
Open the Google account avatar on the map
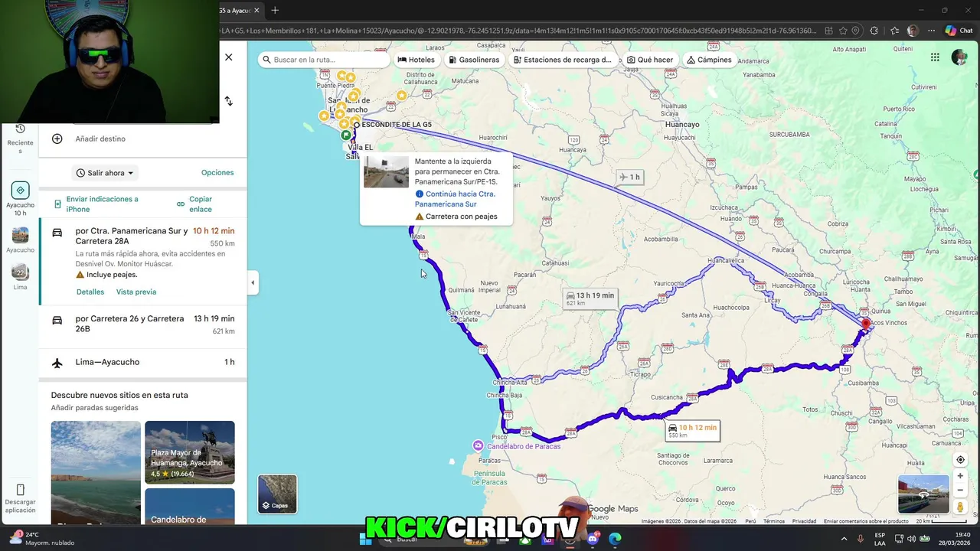(959, 57)
